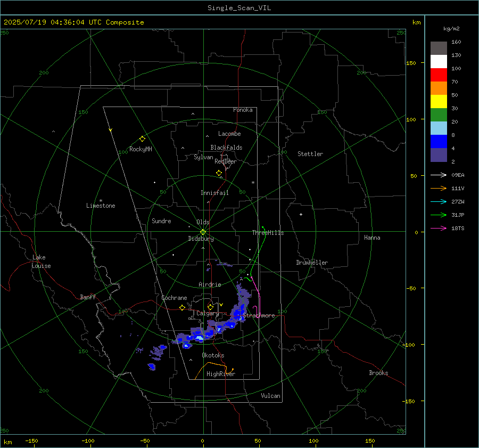
Task: Click the orange 111V track arrow legend
Action: coord(439,189)
